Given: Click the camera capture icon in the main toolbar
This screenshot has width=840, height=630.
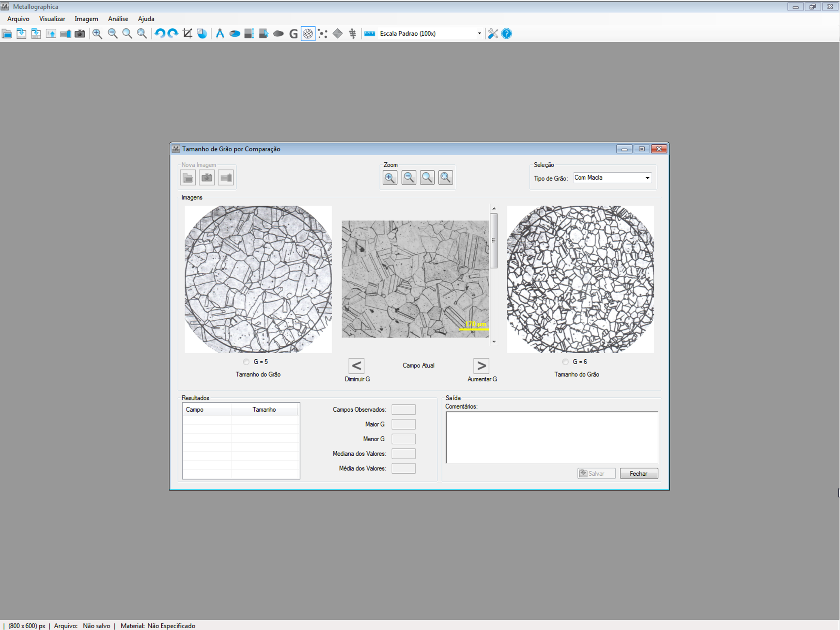Looking at the screenshot, I should [80, 34].
